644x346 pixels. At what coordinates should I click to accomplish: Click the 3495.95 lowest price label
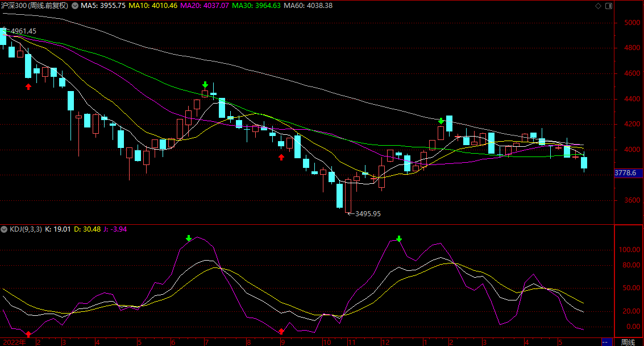click(x=368, y=214)
